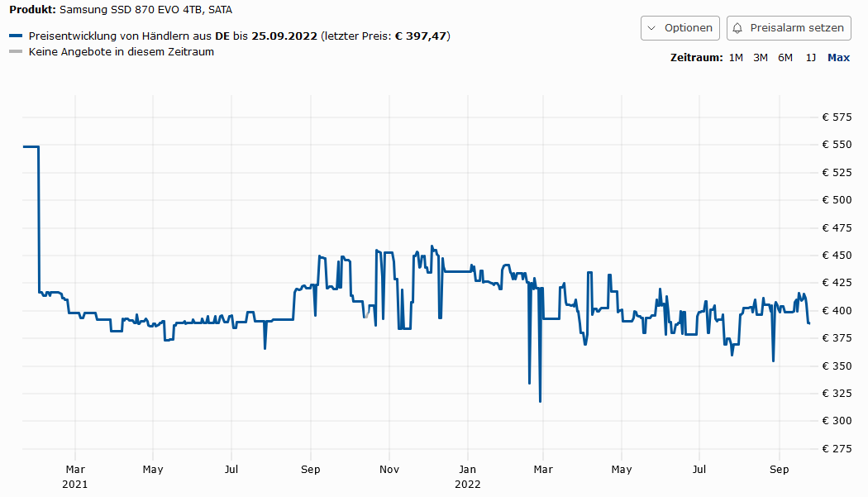Click the Nov x-axis label

coord(389,469)
